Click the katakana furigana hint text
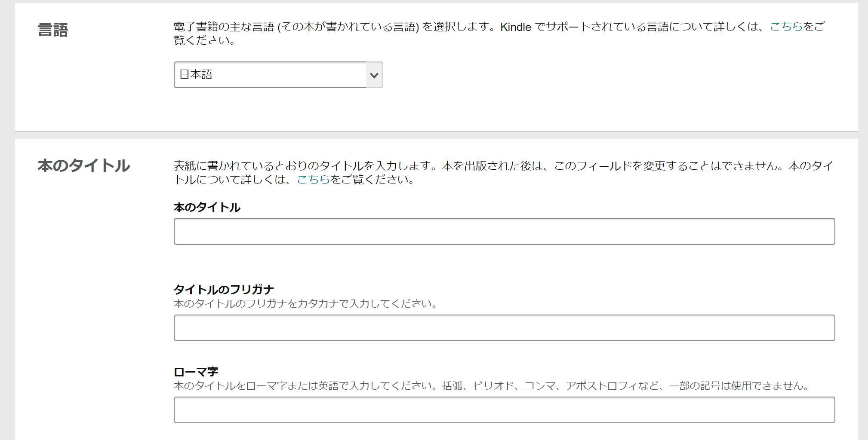 tap(305, 304)
